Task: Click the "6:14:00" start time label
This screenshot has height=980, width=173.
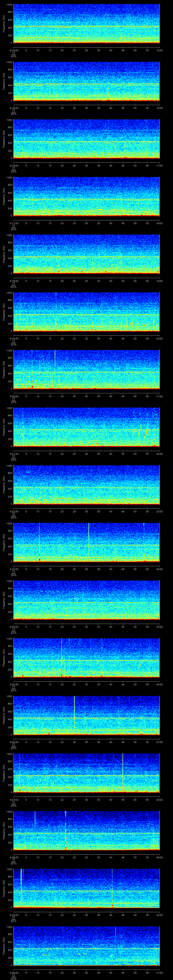Action: (x=14, y=50)
